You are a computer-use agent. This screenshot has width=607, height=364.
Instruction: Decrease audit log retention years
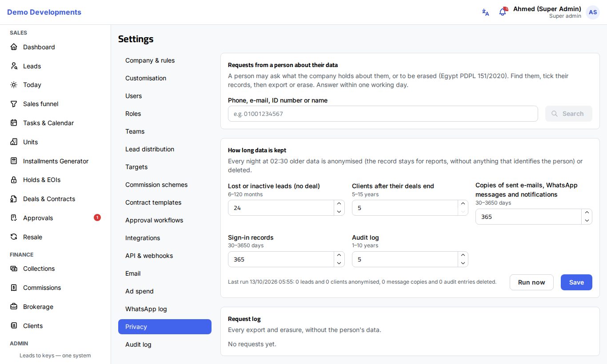[x=463, y=263]
